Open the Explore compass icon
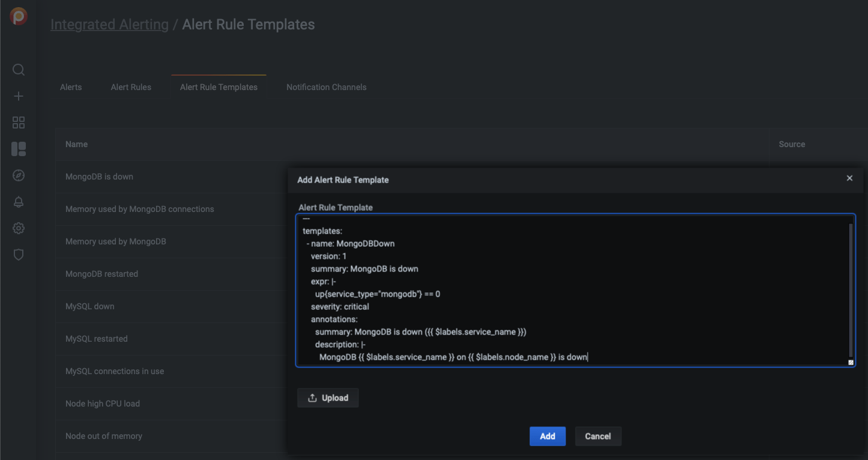868x460 pixels. pyautogui.click(x=18, y=175)
